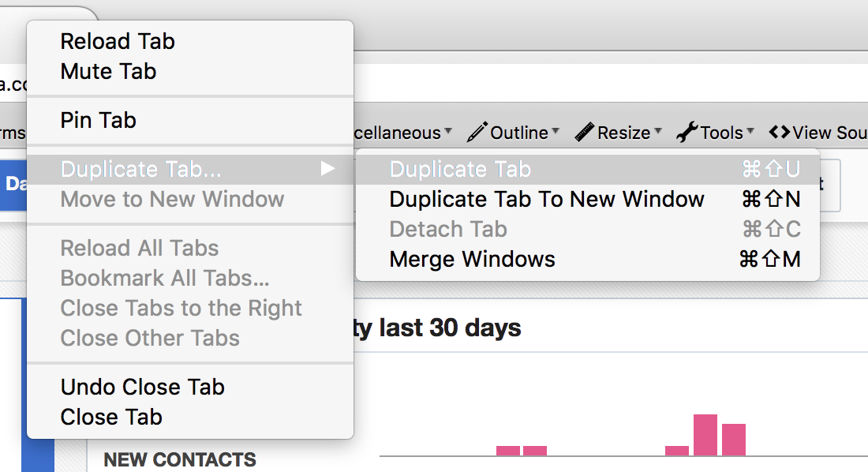
Task: Expand the Miscellaneous toolbar menu
Action: point(403,133)
